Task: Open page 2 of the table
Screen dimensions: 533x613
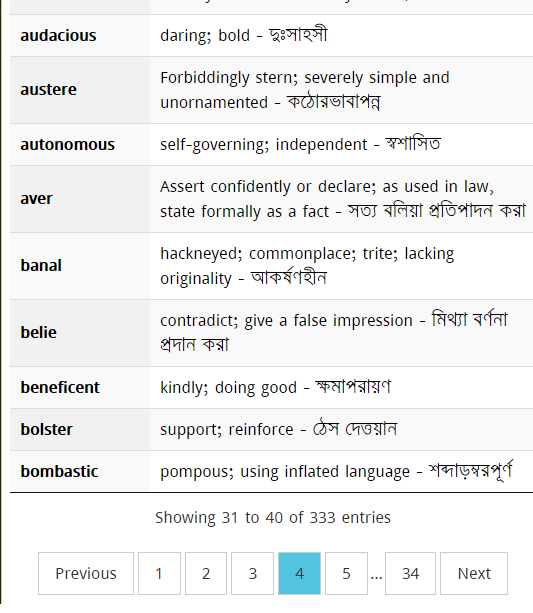Action: pos(206,574)
